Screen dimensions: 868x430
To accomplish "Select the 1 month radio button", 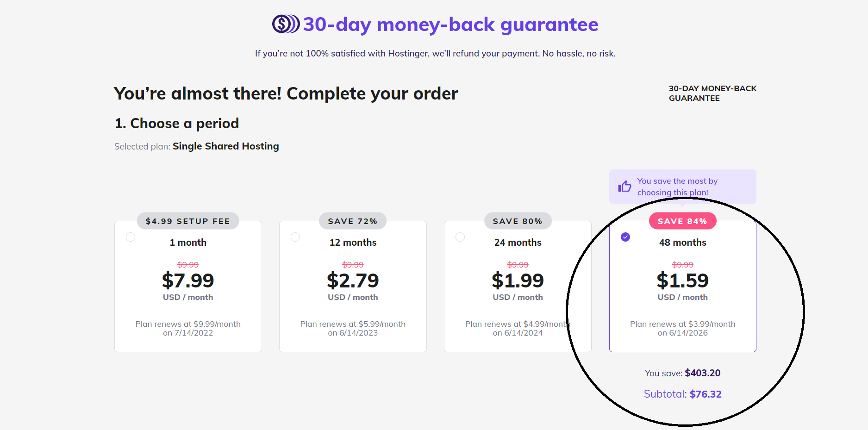I will tap(131, 237).
